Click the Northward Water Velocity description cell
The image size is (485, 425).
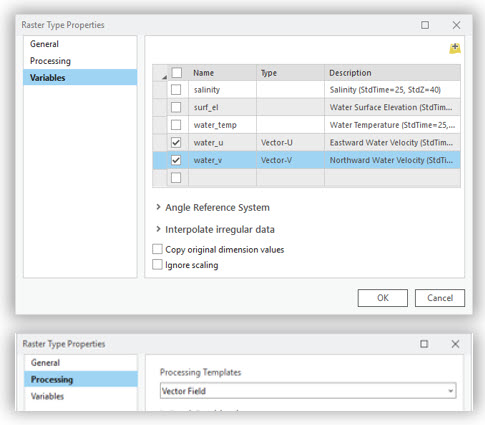[x=393, y=160]
